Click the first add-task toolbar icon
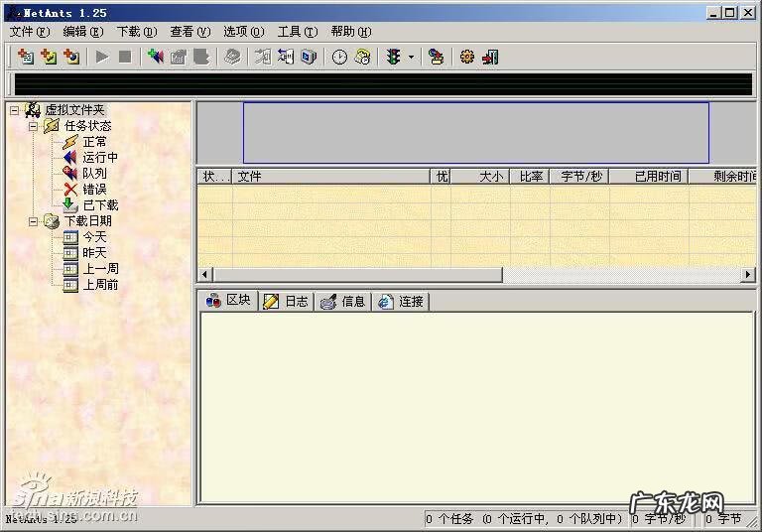This screenshot has width=762, height=532. (x=26, y=57)
